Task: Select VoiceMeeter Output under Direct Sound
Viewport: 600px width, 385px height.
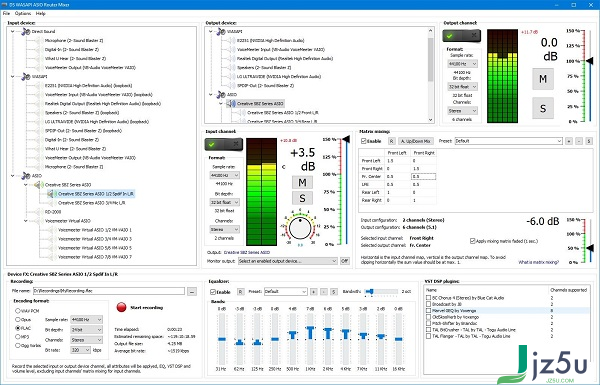Action: (x=90, y=68)
